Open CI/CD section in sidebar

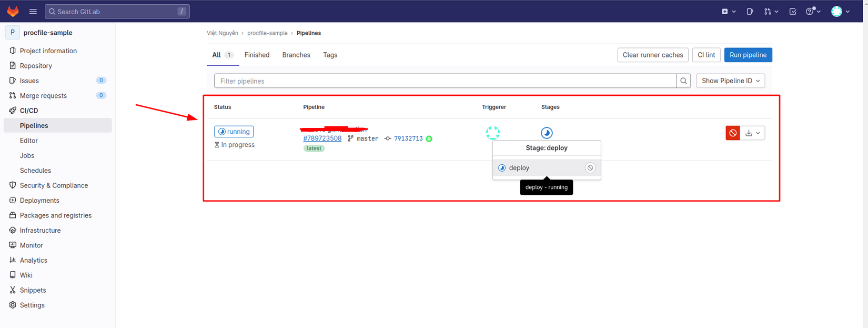point(29,111)
